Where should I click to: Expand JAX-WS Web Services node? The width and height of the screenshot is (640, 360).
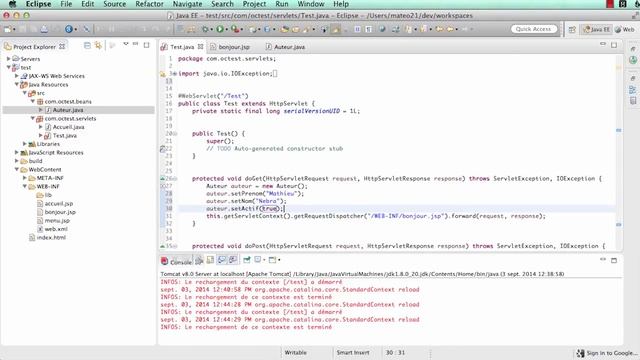(x=17, y=76)
